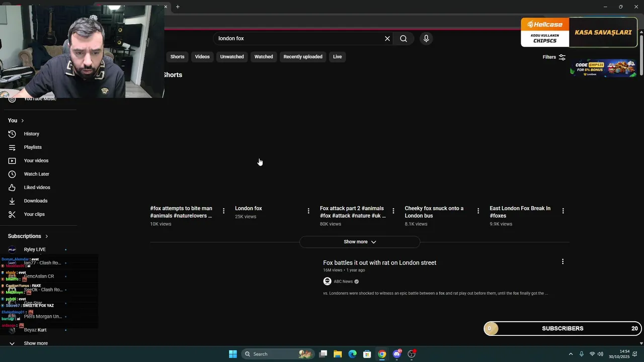
Task: Start voice search with the microphone icon
Action: pyautogui.click(x=426, y=39)
